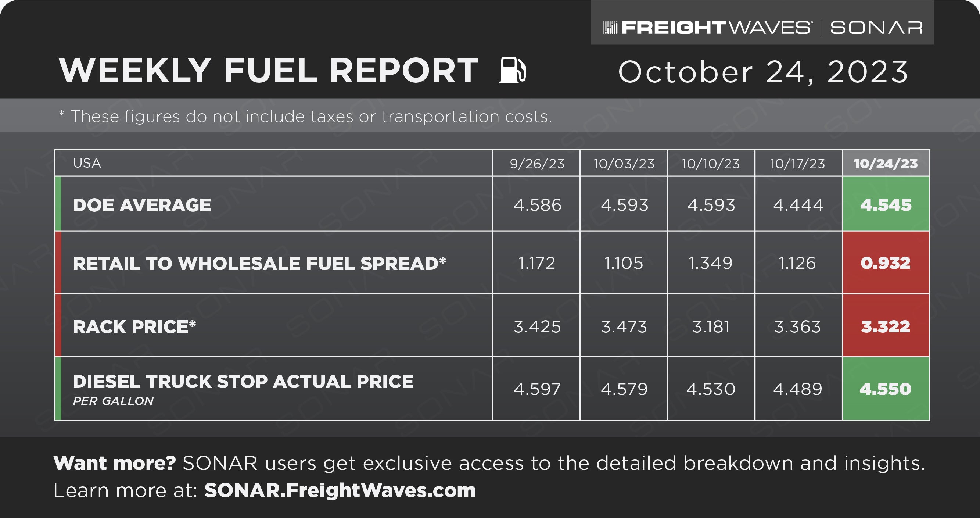
Task: Select the DOE AVERAGE row label
Action: (141, 205)
